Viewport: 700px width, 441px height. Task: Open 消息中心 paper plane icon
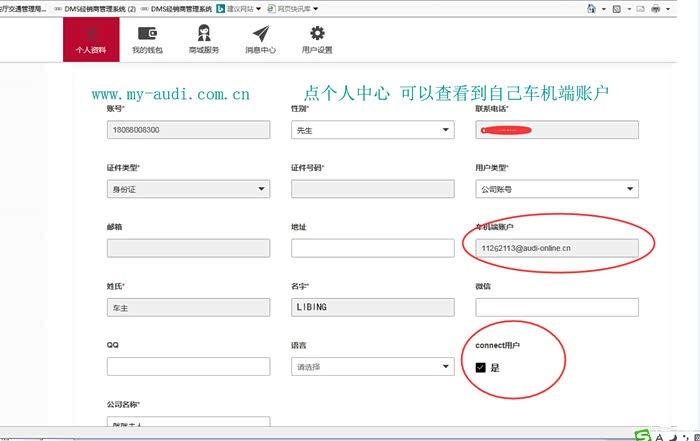(x=260, y=35)
